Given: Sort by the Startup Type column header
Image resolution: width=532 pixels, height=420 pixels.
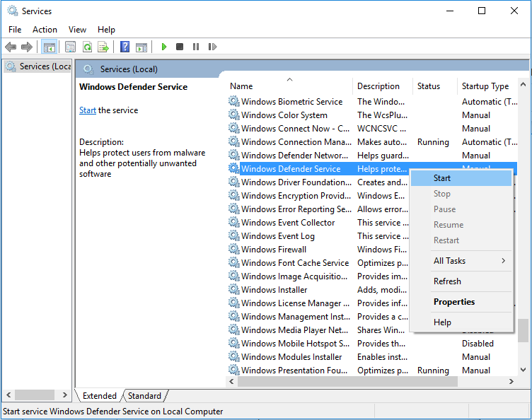Looking at the screenshot, I should tap(487, 86).
